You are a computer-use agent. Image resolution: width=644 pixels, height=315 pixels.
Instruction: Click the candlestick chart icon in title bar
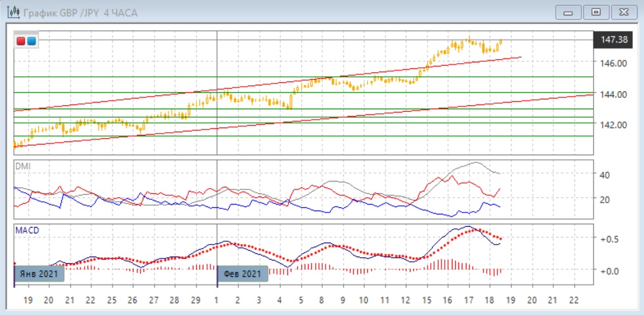pyautogui.click(x=12, y=12)
